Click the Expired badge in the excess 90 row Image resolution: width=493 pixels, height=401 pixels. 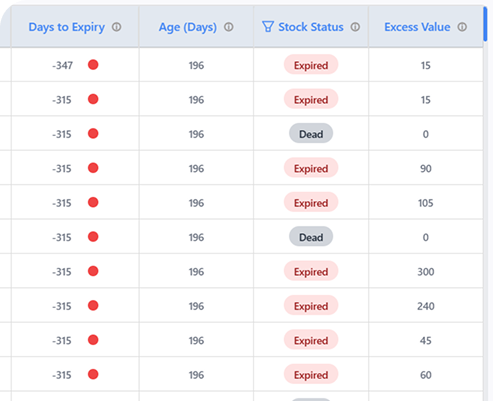pos(311,168)
